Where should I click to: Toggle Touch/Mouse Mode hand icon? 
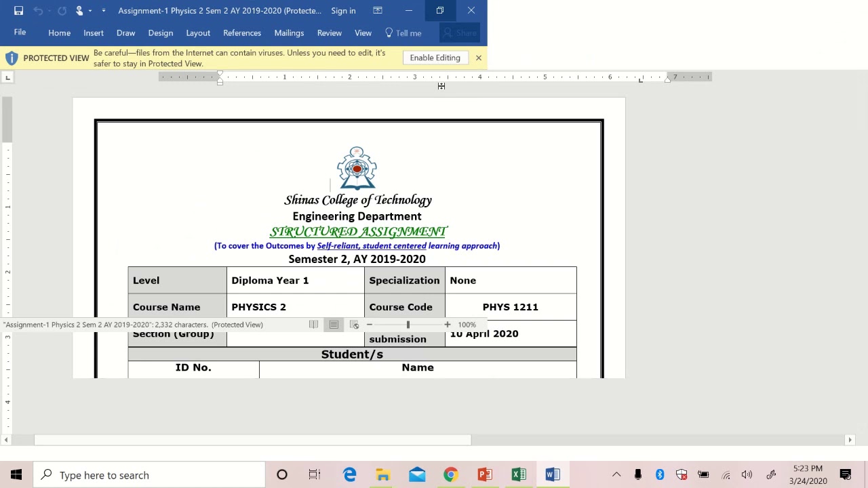pyautogui.click(x=79, y=11)
